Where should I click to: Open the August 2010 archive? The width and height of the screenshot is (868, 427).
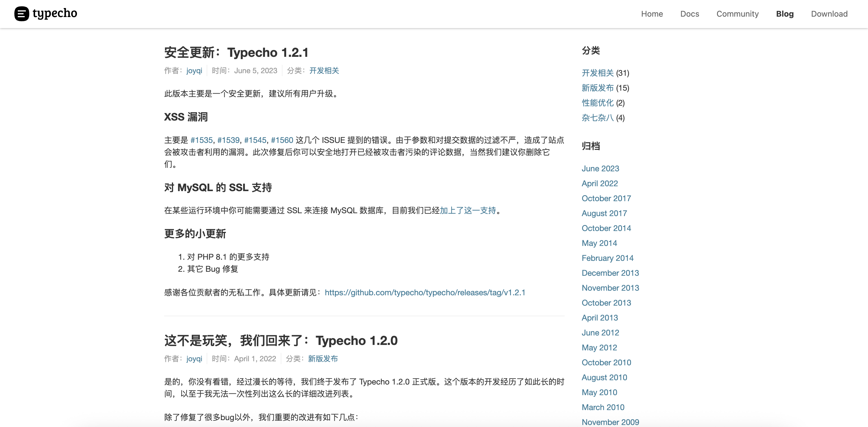point(604,377)
